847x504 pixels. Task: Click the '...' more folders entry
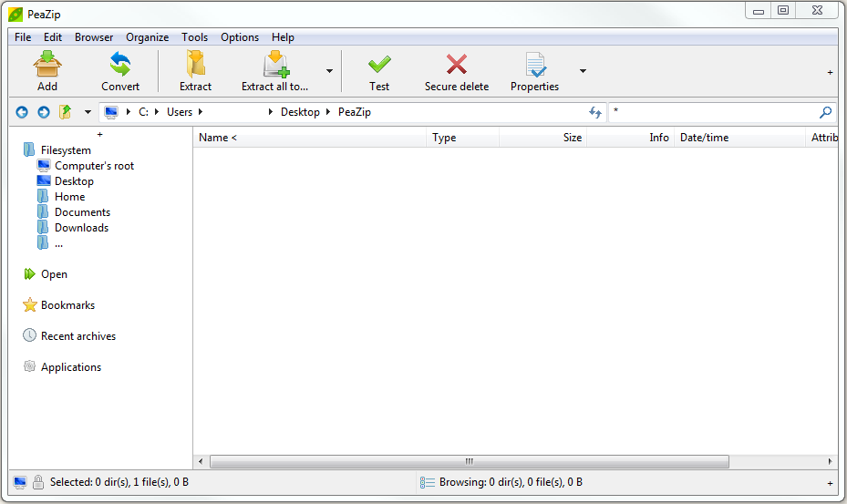(x=58, y=243)
